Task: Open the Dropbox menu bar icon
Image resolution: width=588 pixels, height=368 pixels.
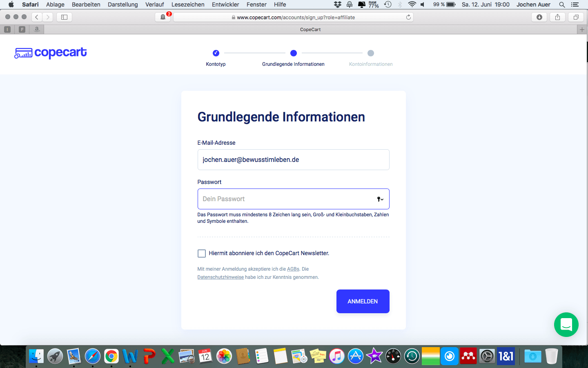Action: point(338,4)
